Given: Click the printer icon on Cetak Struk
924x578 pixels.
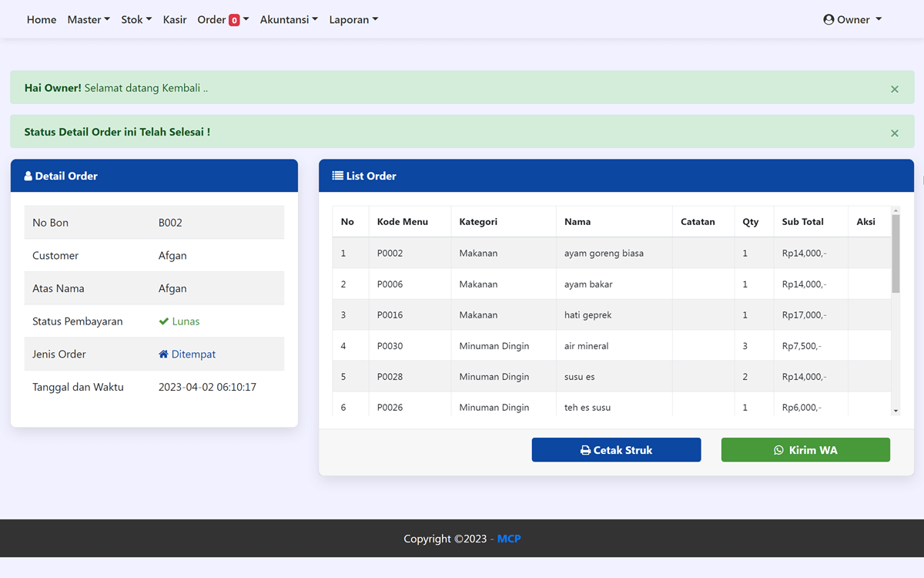Looking at the screenshot, I should point(585,451).
